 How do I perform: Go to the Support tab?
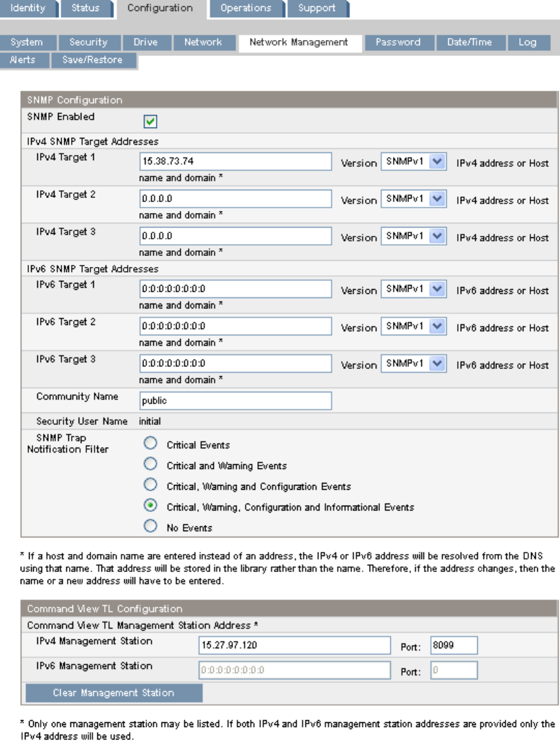point(317,8)
